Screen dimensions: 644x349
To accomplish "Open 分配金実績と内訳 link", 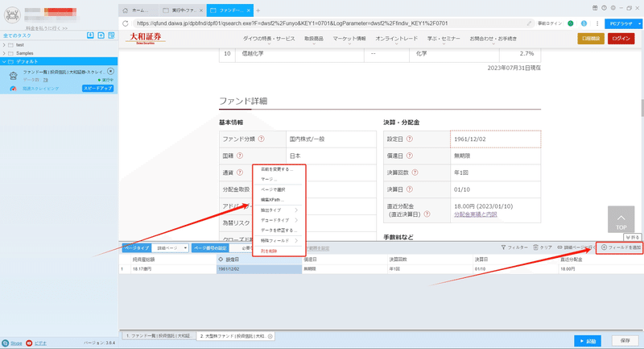I will click(475, 214).
